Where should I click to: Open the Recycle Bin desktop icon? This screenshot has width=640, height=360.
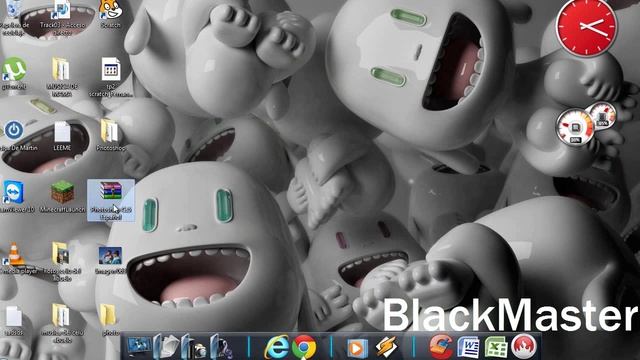click(x=13, y=9)
